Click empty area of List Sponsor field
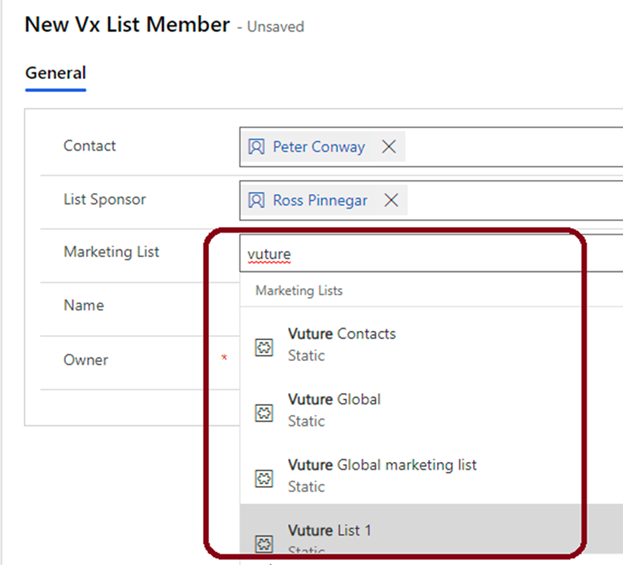Viewport: 623px width, 565px height. [515, 200]
